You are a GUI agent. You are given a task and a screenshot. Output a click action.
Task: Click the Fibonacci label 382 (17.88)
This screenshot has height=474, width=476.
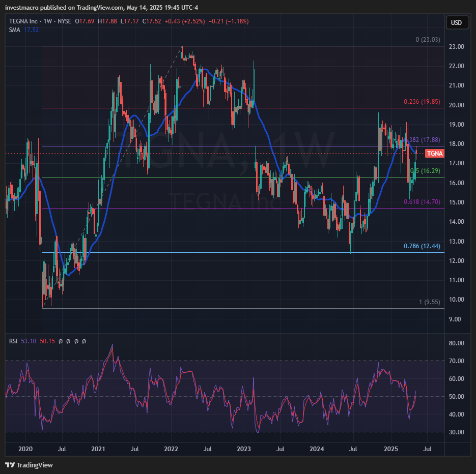tap(425, 140)
